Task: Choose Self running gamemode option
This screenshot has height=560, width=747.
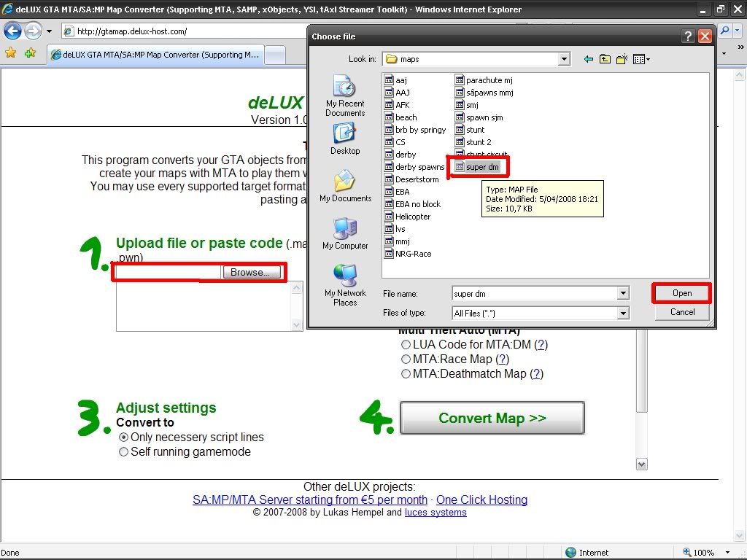Action: pyautogui.click(x=123, y=452)
